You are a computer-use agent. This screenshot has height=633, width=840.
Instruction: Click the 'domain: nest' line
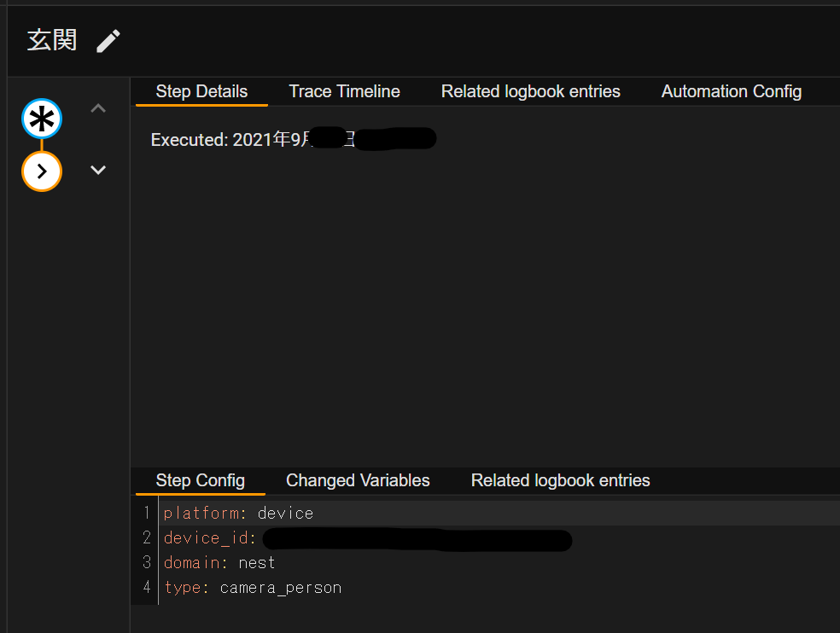coord(499,562)
